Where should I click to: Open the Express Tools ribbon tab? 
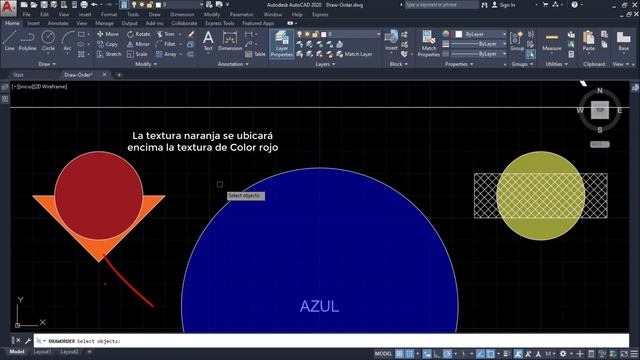coord(220,23)
